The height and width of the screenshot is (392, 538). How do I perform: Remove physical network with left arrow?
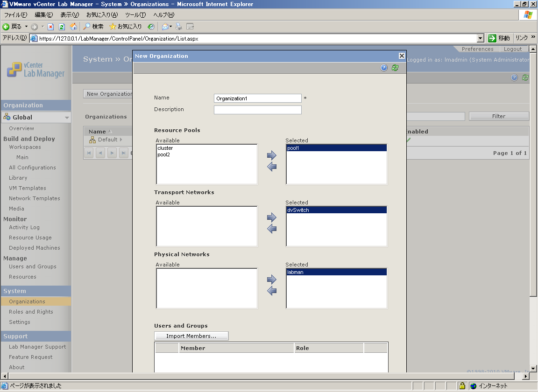pyautogui.click(x=272, y=291)
